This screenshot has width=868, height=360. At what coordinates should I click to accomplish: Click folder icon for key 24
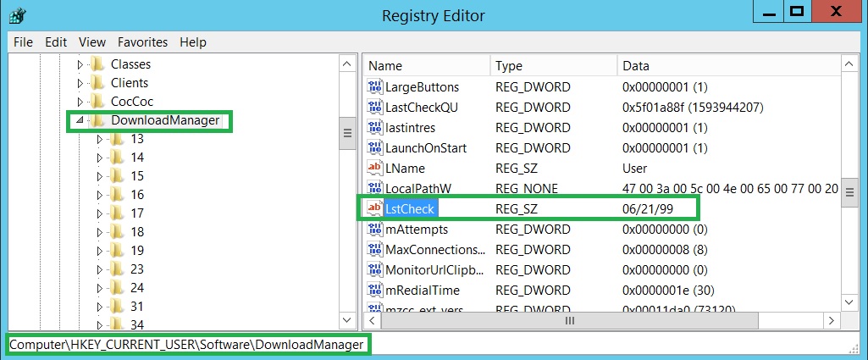click(117, 287)
